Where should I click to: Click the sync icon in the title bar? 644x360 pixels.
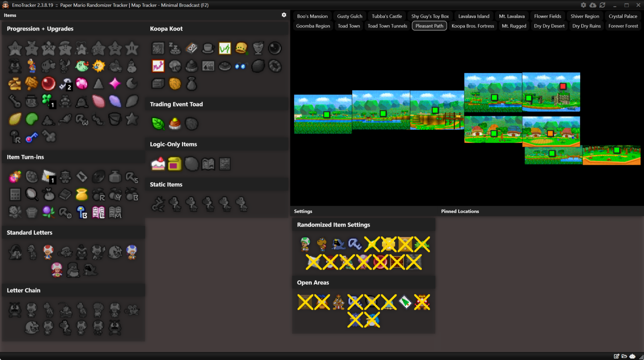pos(603,5)
